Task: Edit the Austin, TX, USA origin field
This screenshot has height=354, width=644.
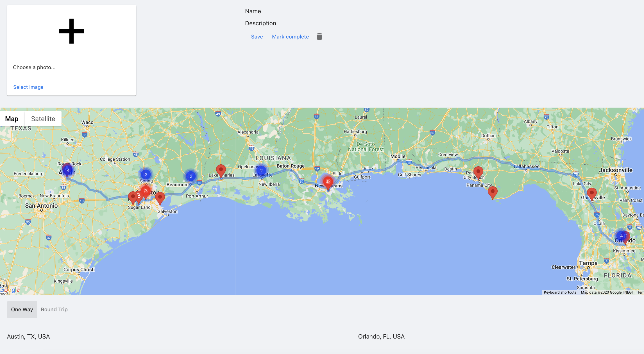Action: [170, 337]
